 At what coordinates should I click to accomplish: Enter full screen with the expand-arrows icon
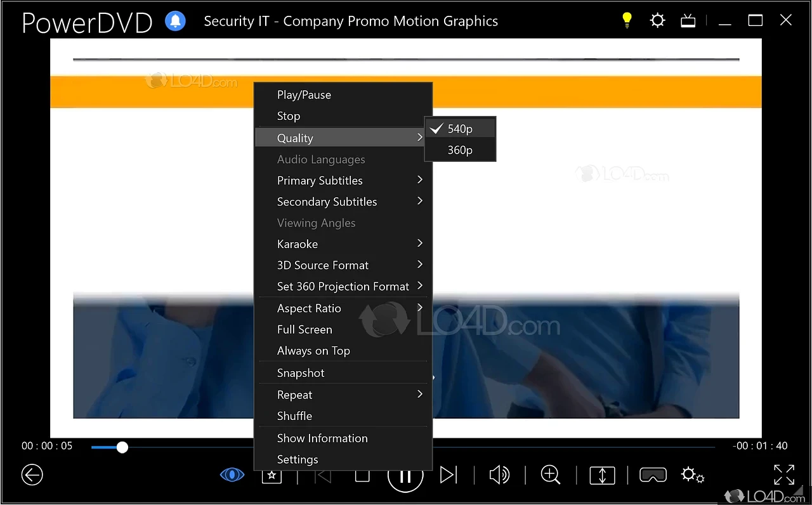click(x=784, y=475)
